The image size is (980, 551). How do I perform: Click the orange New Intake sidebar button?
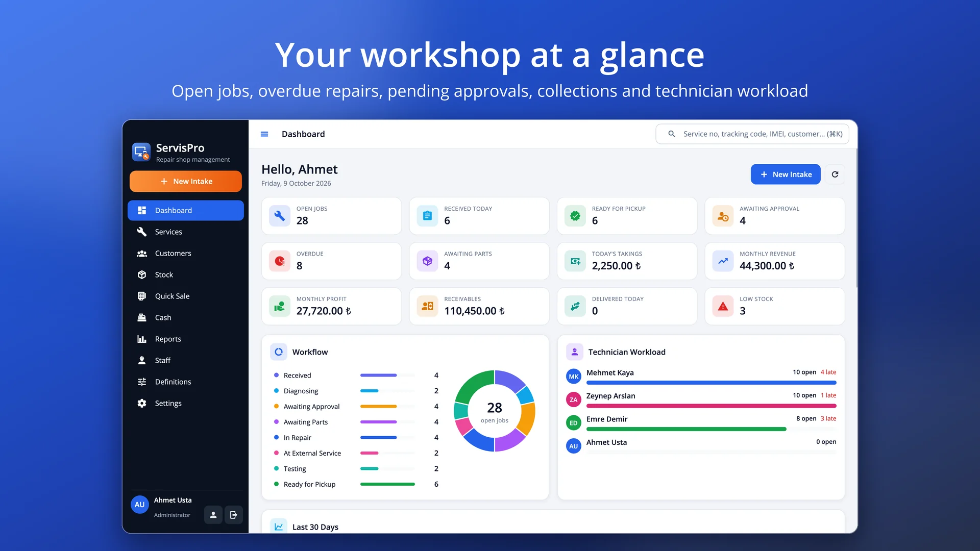pyautogui.click(x=186, y=181)
